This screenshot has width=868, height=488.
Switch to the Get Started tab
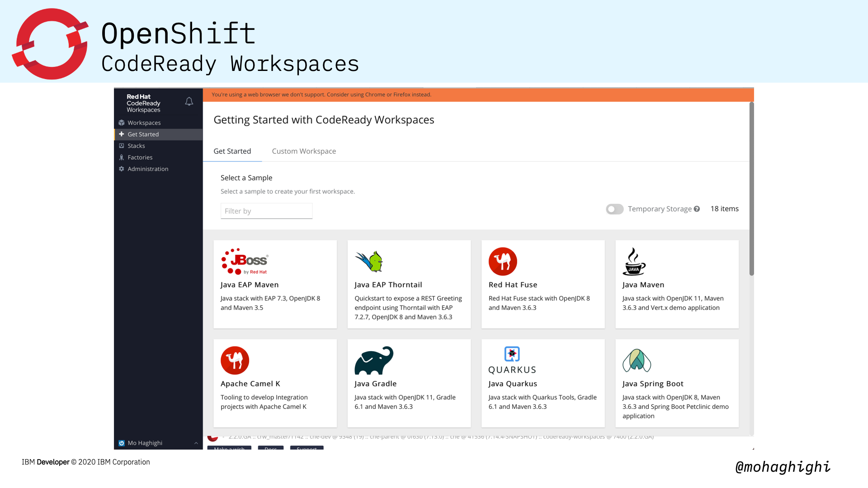[232, 151]
